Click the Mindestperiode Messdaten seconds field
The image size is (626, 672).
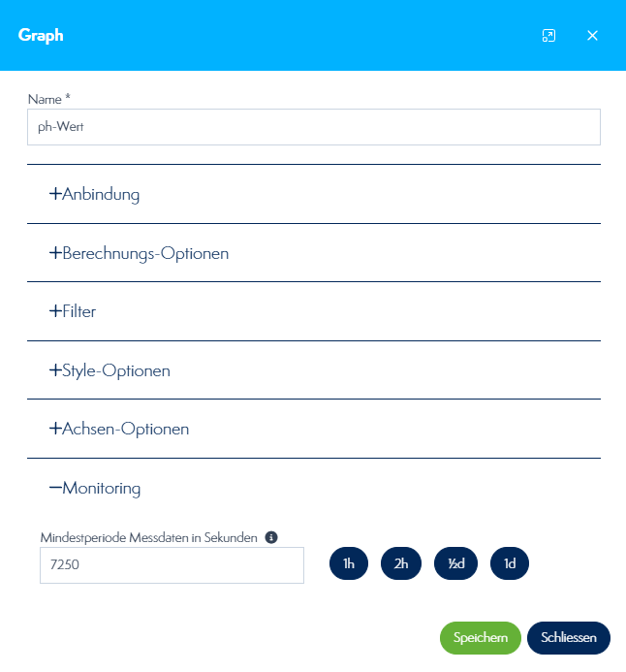[x=172, y=565]
